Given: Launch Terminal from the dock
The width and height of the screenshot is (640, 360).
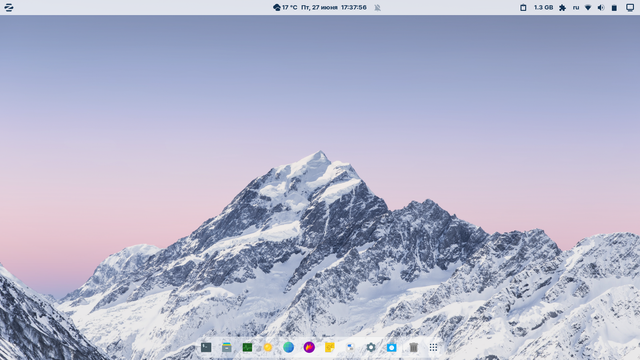Looking at the screenshot, I should (x=206, y=347).
